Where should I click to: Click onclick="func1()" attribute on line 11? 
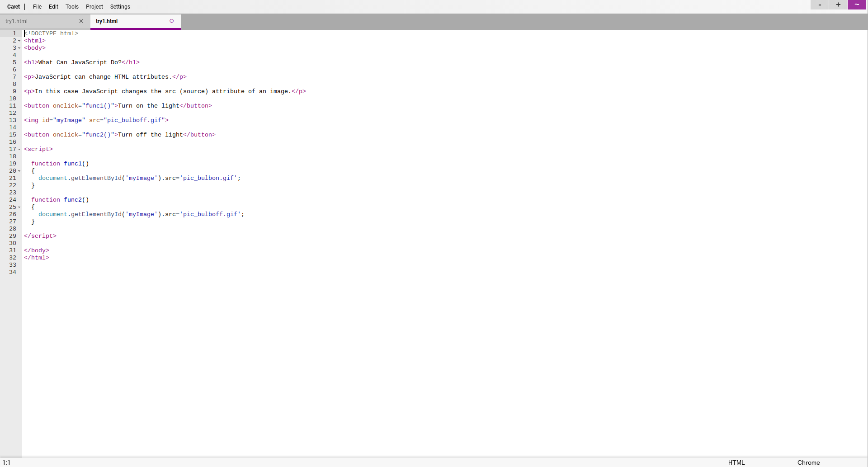84,106
